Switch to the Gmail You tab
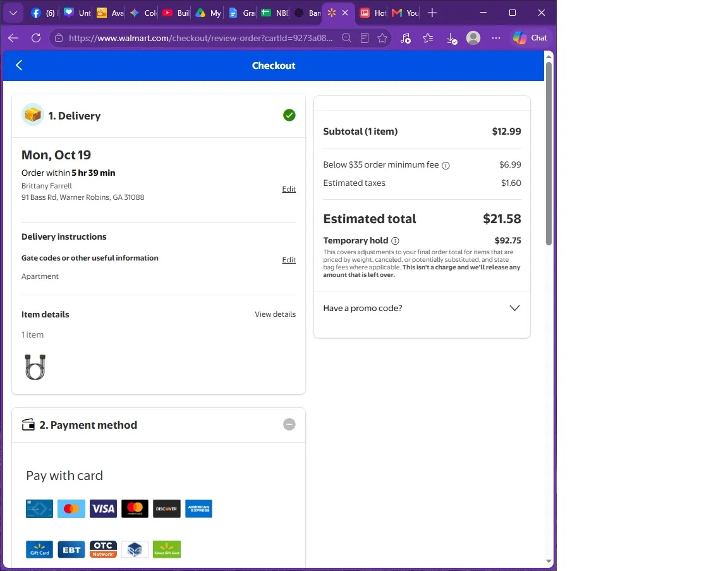The image size is (728, 571). tap(405, 13)
